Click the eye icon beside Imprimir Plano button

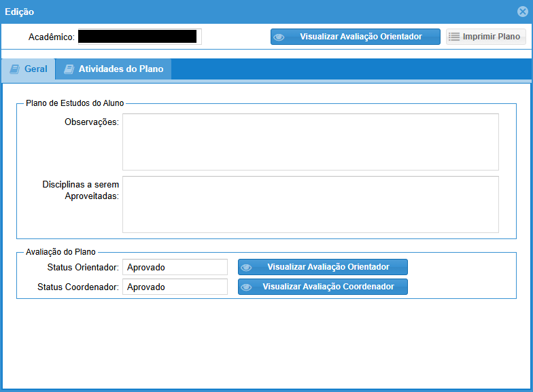tap(279, 37)
